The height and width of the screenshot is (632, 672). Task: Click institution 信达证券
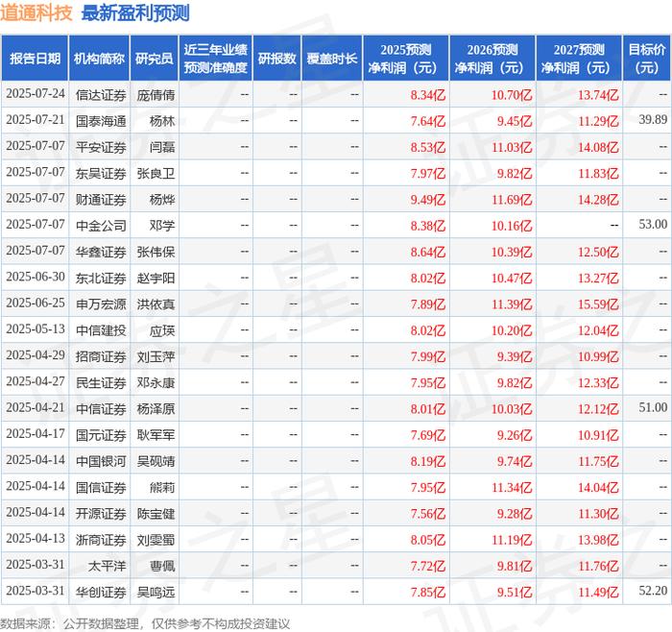point(101,95)
